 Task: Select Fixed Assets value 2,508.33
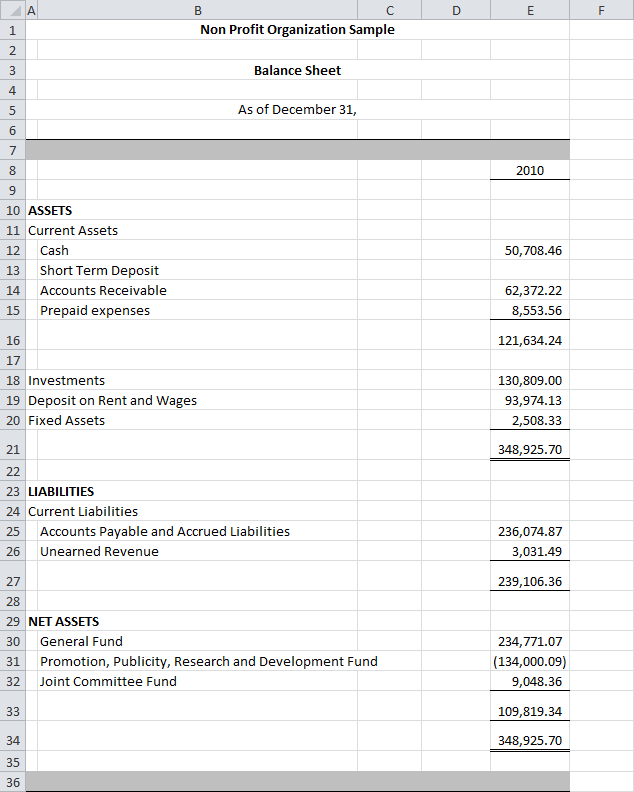[530, 420]
